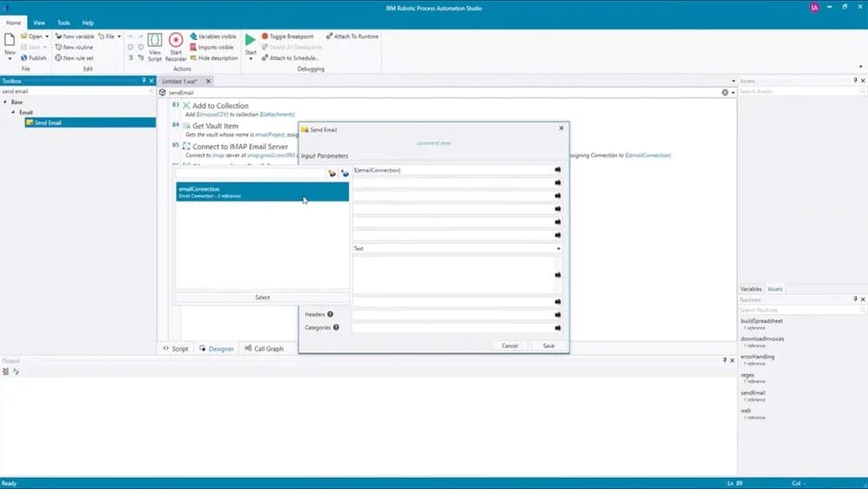Expand the Open dropdown arrow
Screen dimensions: 868x489
pyautogui.click(x=47, y=36)
